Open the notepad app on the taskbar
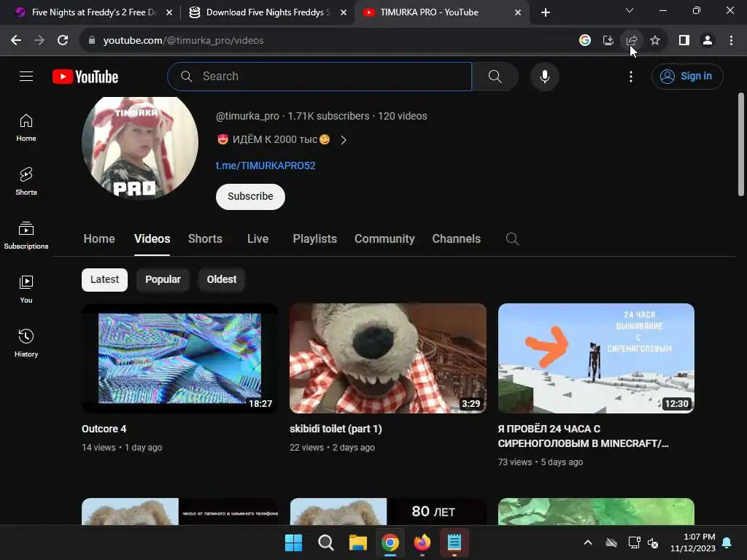 [x=454, y=542]
